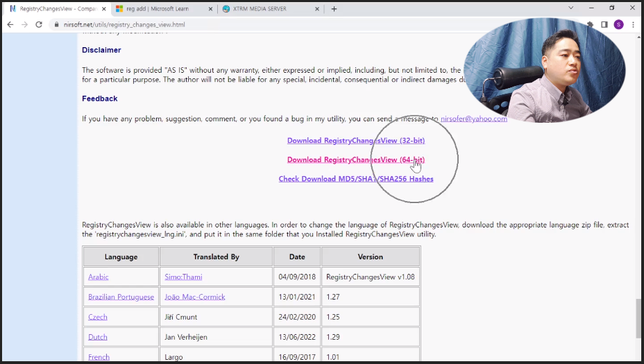Click date cell 04/09/2018

[x=297, y=277]
